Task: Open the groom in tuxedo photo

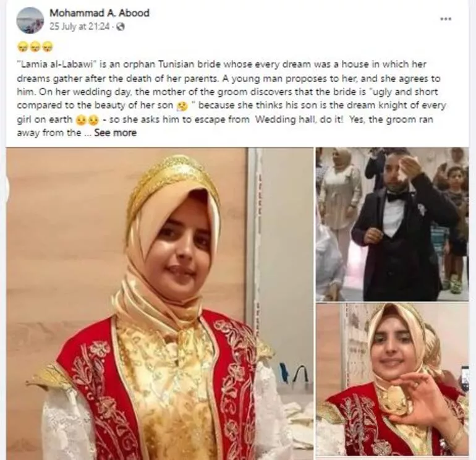Action: tap(392, 224)
